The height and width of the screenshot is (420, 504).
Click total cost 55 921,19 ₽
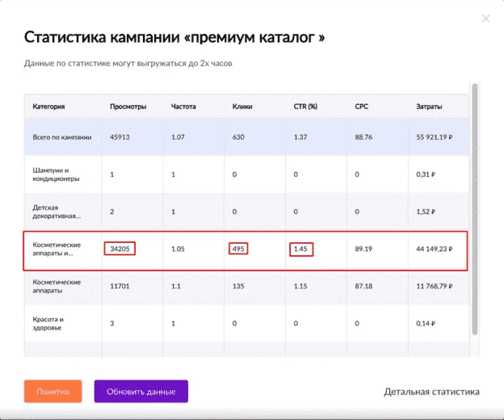[x=435, y=137]
